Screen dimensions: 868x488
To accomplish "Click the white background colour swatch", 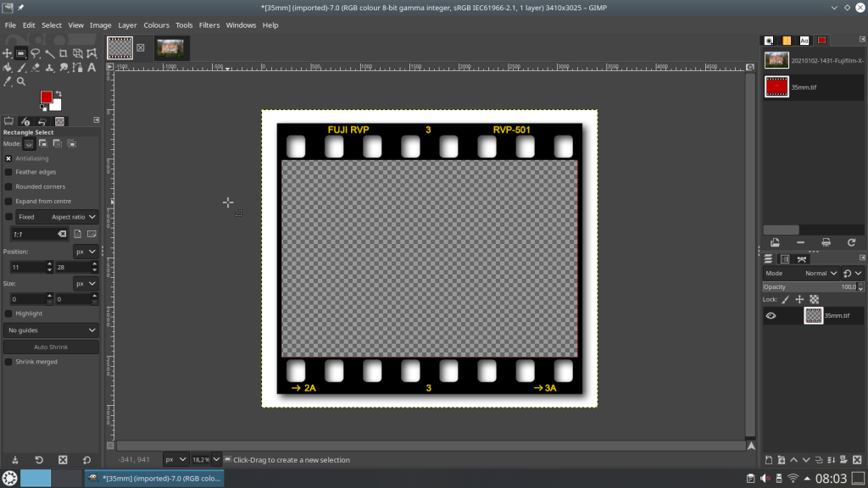I will pos(56,106).
